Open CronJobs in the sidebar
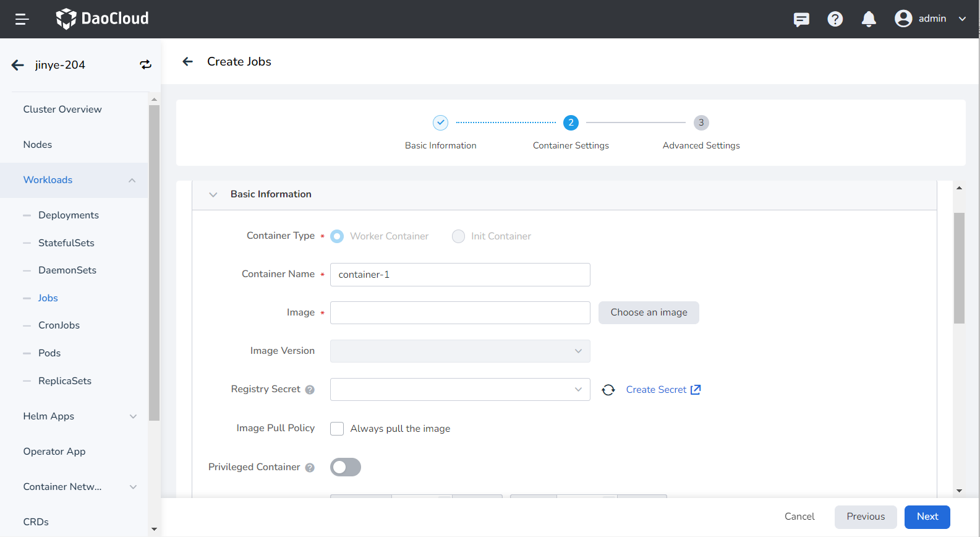Screen dimensions: 980x537 (59, 325)
